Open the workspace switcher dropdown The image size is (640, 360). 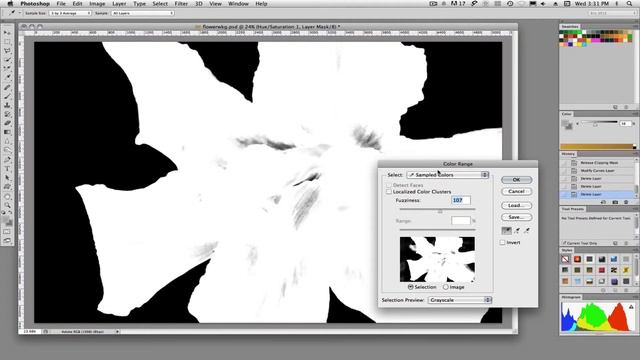coord(612,13)
